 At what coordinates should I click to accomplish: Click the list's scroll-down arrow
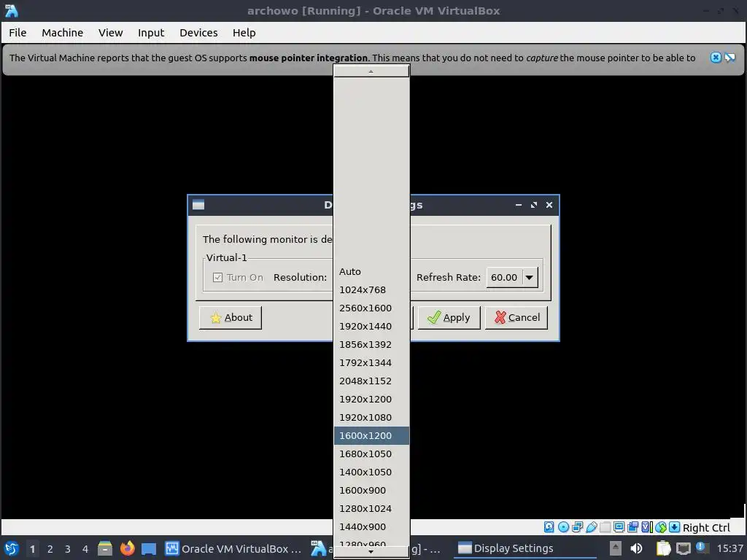coord(371,552)
